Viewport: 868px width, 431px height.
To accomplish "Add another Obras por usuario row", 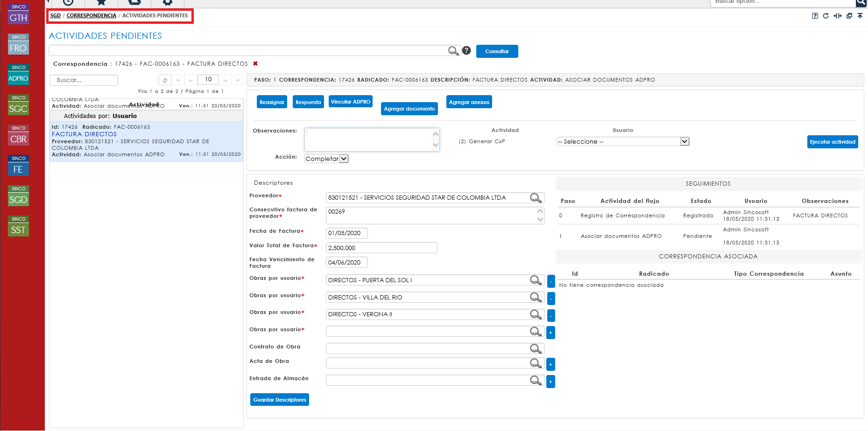I will coord(551,333).
